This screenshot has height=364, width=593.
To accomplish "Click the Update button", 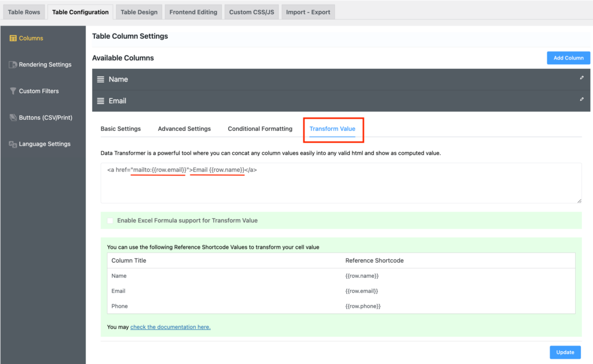I will (565, 352).
